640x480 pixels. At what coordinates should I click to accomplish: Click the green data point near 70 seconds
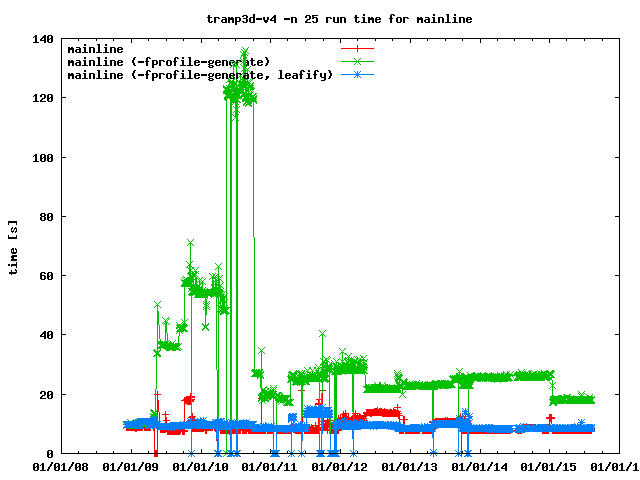(190, 243)
